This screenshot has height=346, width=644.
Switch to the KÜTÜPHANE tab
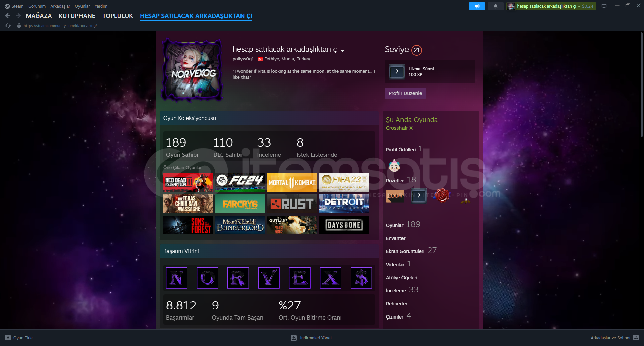click(77, 16)
